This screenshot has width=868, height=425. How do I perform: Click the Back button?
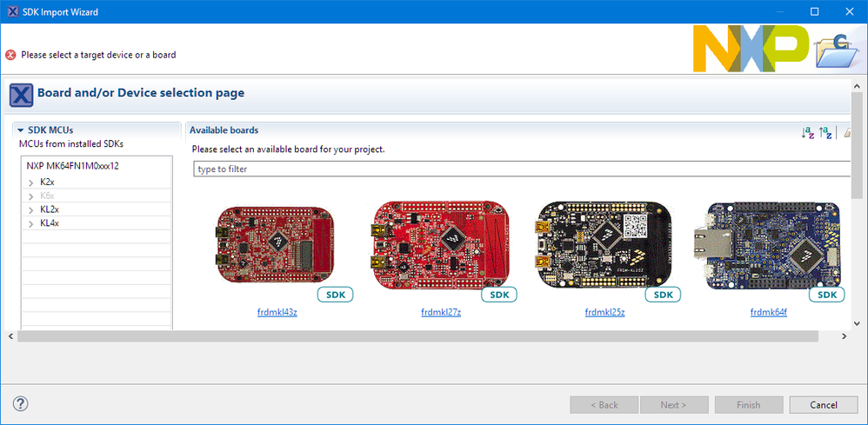point(604,405)
